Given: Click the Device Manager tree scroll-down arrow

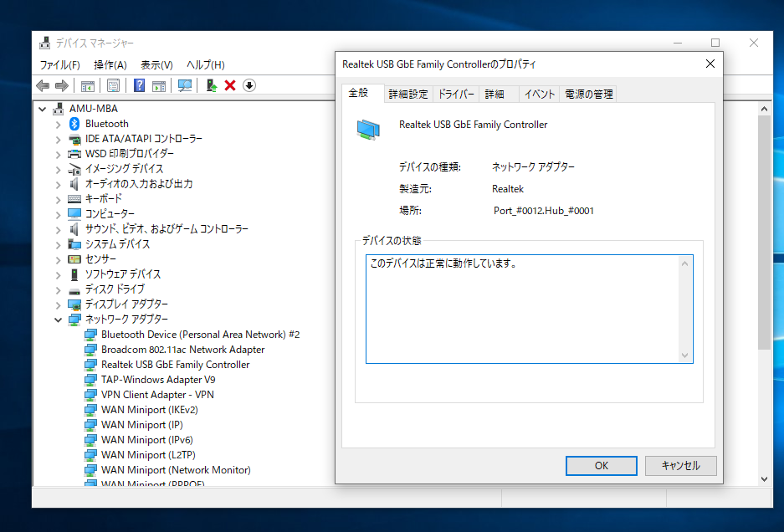Looking at the screenshot, I should [x=764, y=478].
